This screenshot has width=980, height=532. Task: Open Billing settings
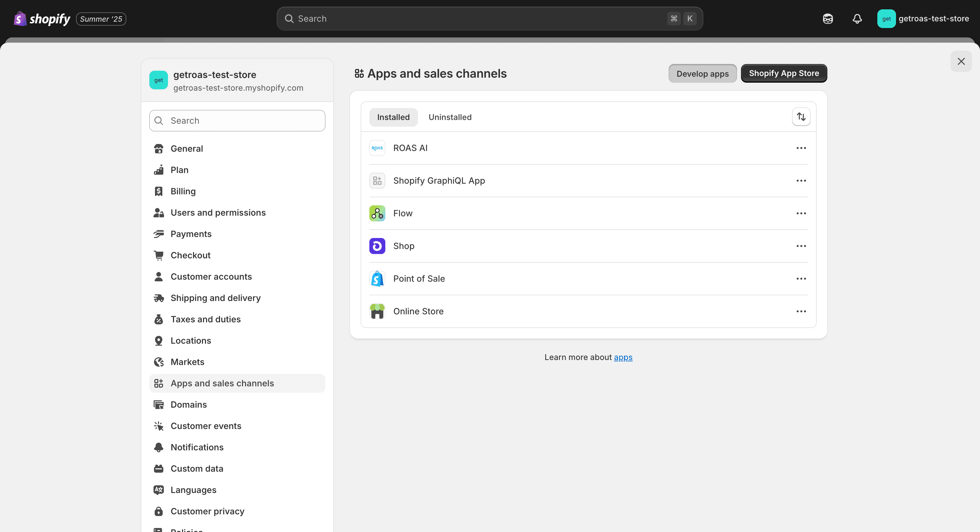point(237,191)
